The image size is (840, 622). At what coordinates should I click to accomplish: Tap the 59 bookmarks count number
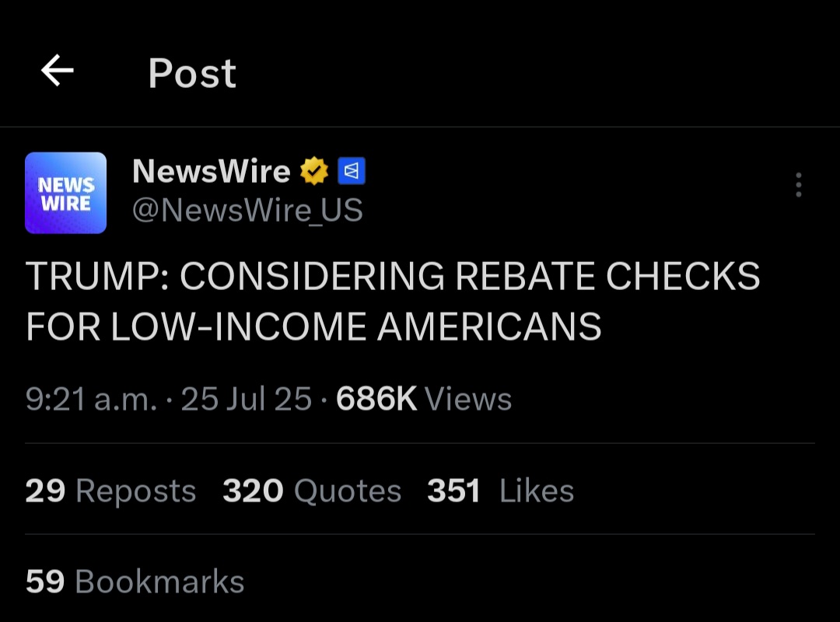45,582
